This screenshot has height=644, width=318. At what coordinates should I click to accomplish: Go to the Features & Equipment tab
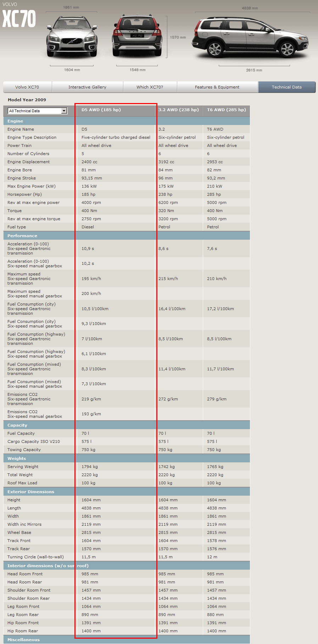(x=217, y=87)
